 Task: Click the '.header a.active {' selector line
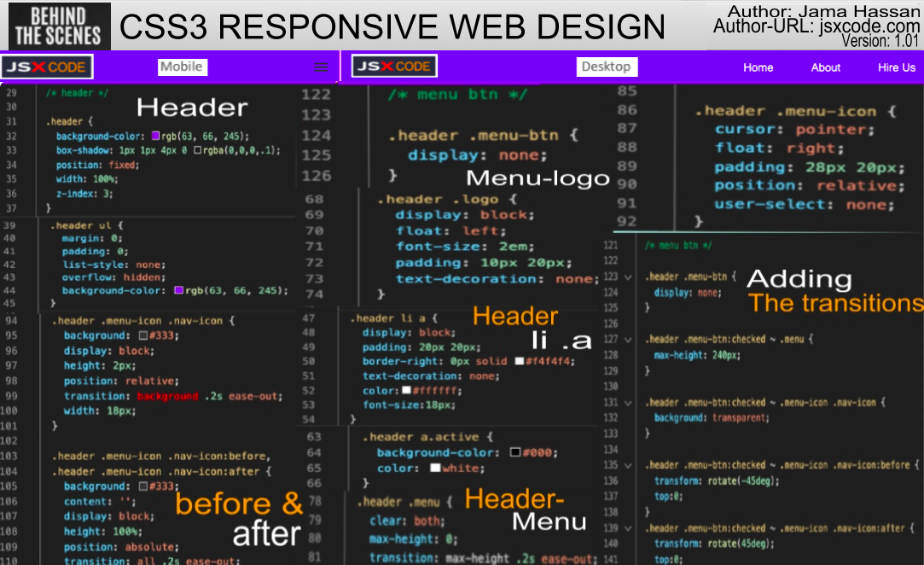(x=427, y=437)
